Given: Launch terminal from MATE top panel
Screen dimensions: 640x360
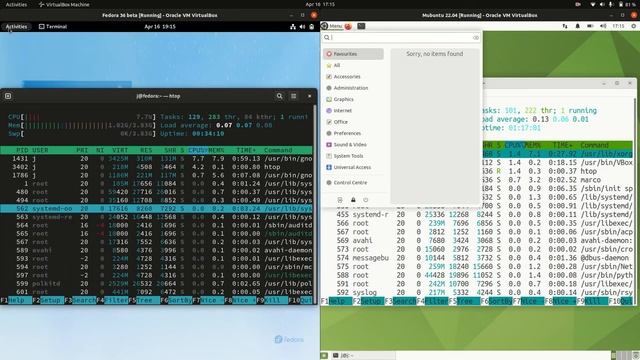Looking at the screenshot, I should click(x=361, y=26).
